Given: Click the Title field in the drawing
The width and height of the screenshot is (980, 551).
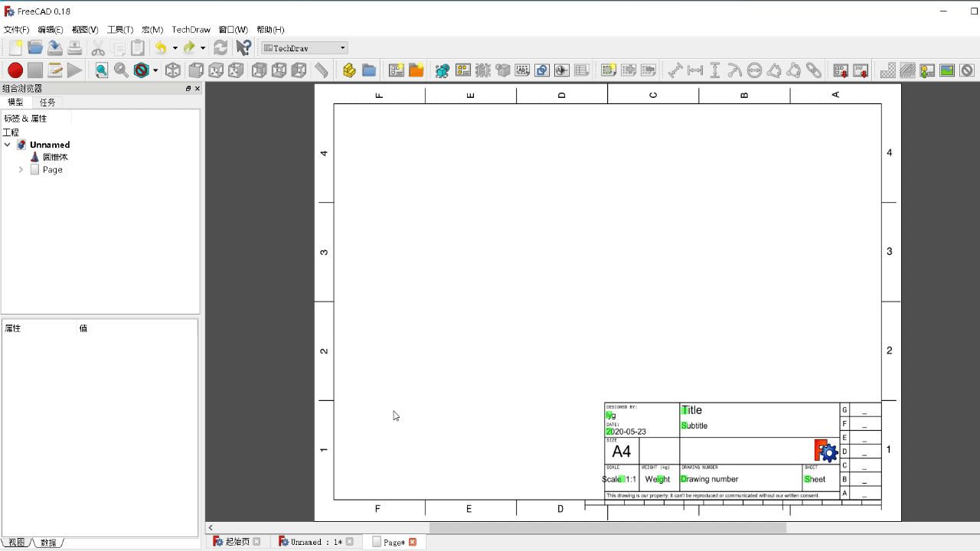Looking at the screenshot, I should pos(692,410).
